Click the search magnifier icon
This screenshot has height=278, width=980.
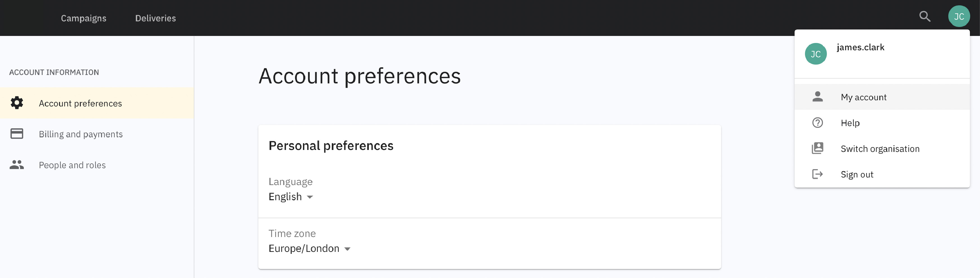(x=924, y=17)
